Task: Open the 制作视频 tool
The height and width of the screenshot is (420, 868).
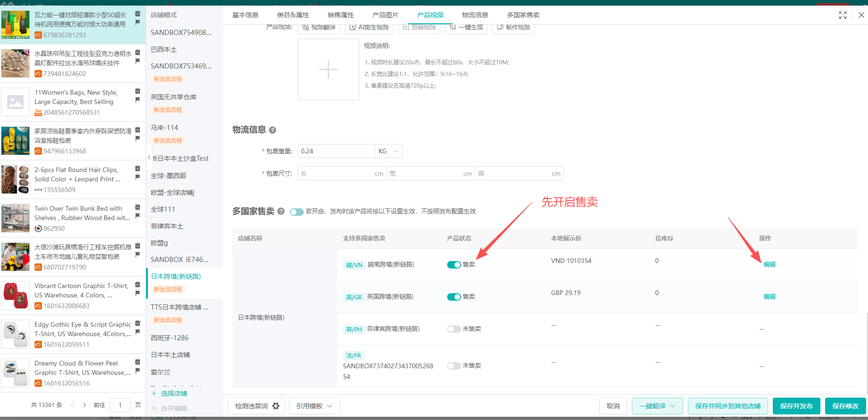Action: coord(513,28)
